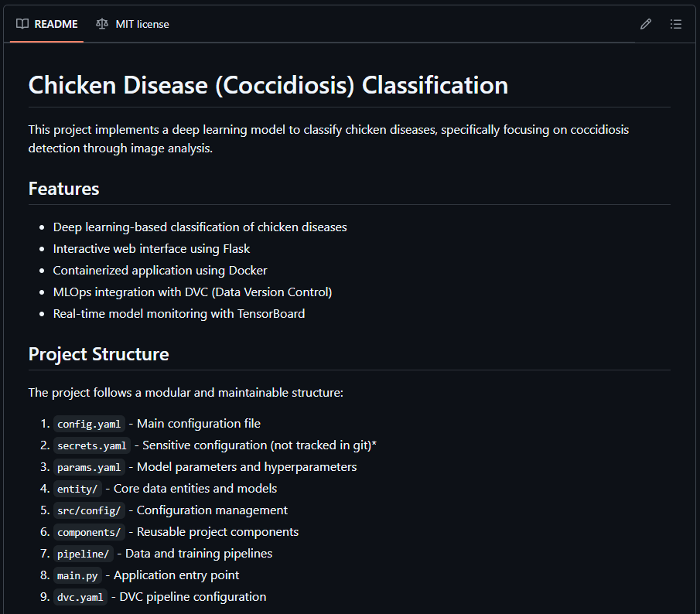
Task: Select the config.yaml code label
Action: tap(89, 424)
